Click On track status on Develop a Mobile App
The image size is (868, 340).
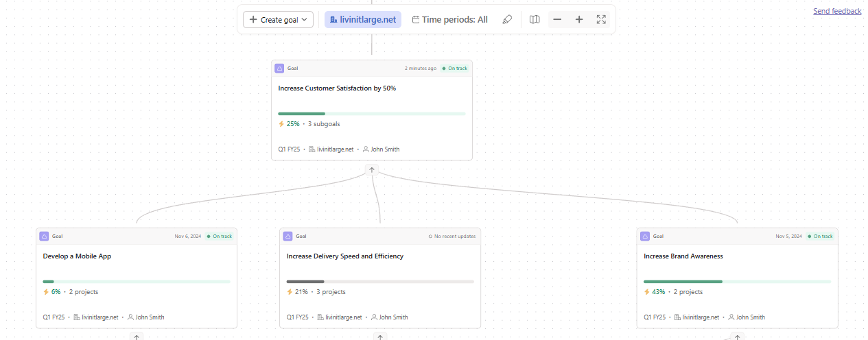coord(219,236)
